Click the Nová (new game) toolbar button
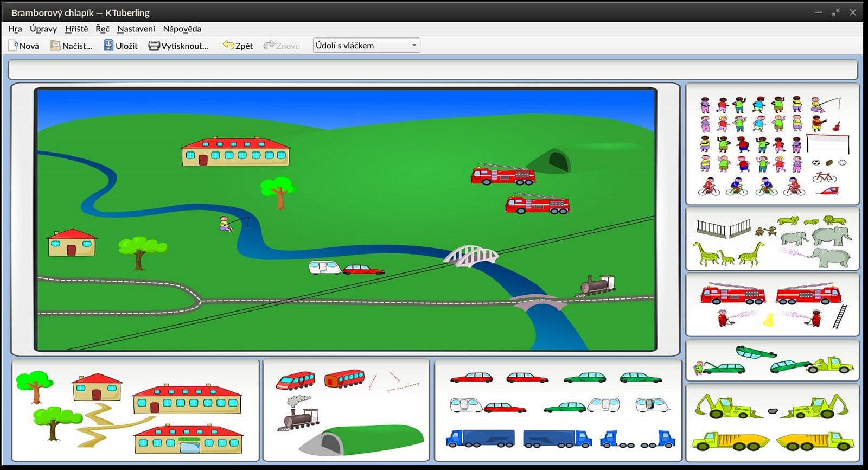The height and width of the screenshot is (470, 868). (24, 46)
